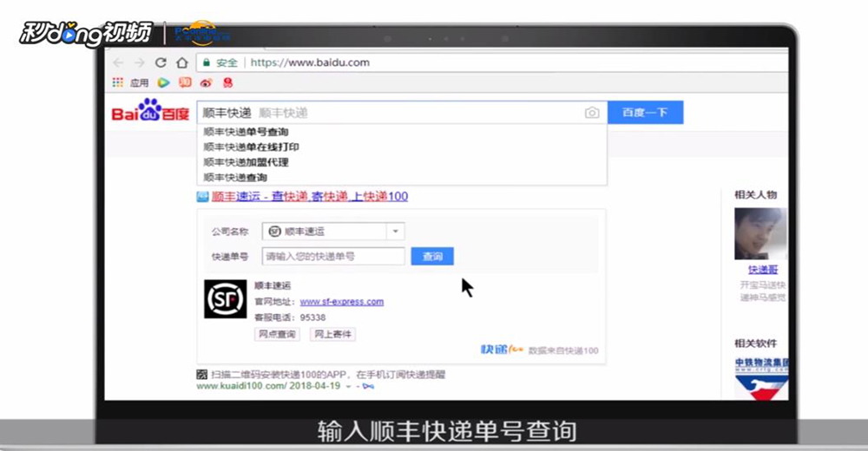Click the 相关人物 heading
Screen dimensions: 868x451
[x=756, y=194]
